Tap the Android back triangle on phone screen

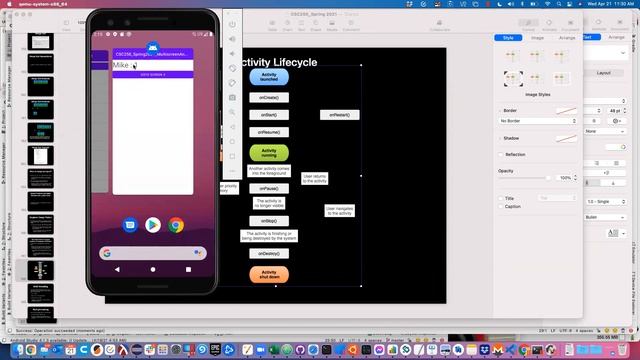pyautogui.click(x=117, y=269)
